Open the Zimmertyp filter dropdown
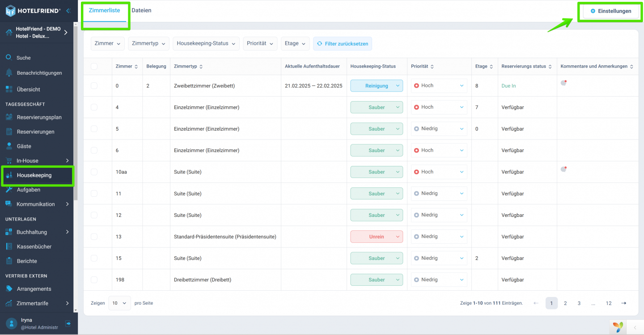Viewport: 644px width, 335px height. pos(148,44)
